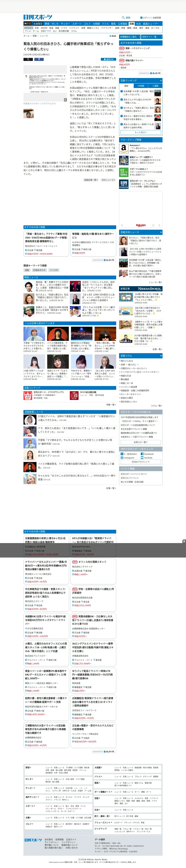Select the 24時間 ranking tab
This screenshot has height=868, width=186.
click(141, 86)
